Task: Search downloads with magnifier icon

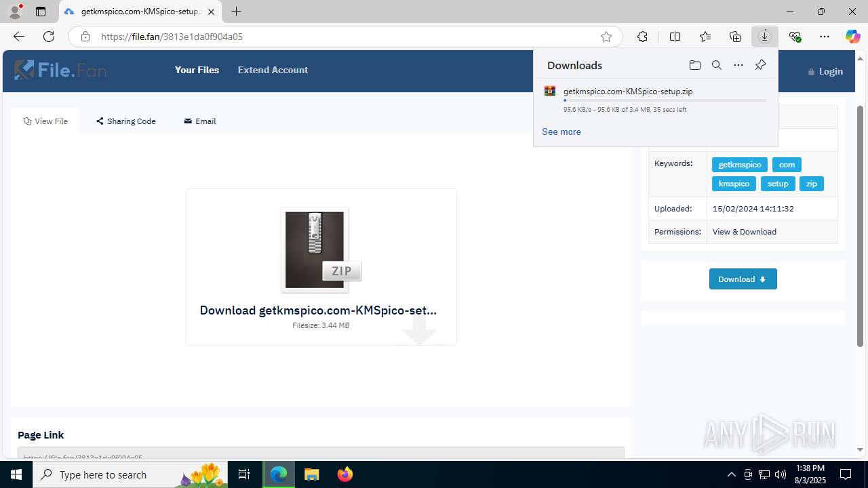Action: tap(716, 65)
